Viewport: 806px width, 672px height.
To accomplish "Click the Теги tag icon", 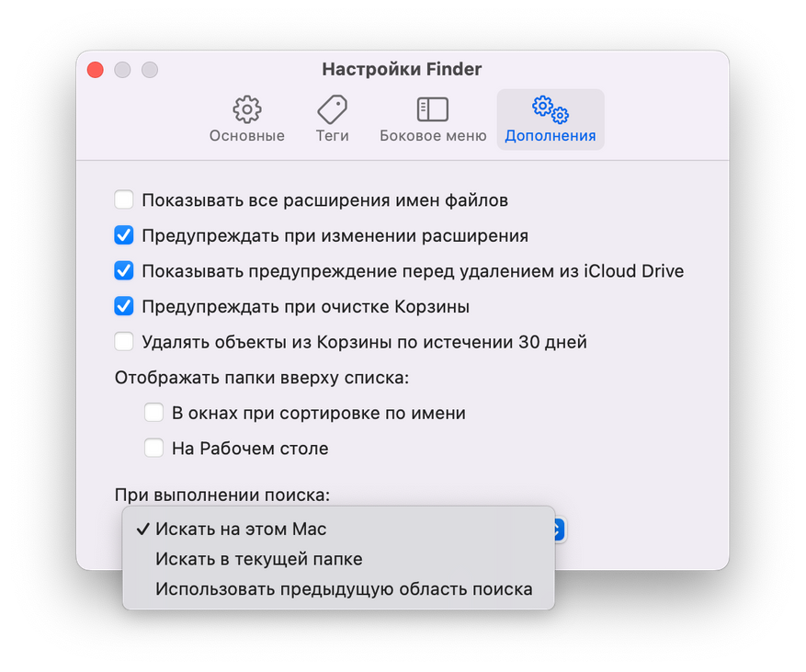I will 332,109.
